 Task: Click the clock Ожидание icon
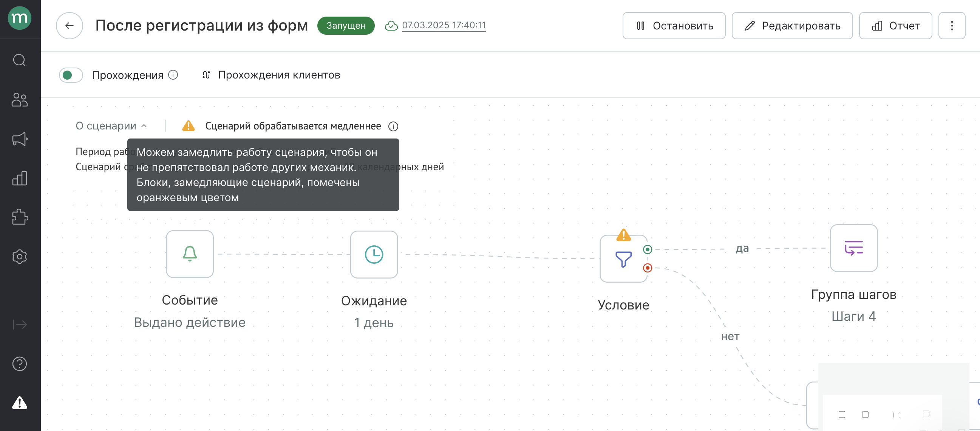point(373,254)
